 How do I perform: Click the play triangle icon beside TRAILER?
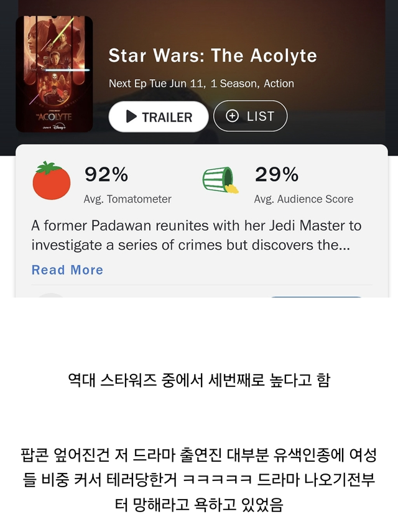tap(131, 116)
